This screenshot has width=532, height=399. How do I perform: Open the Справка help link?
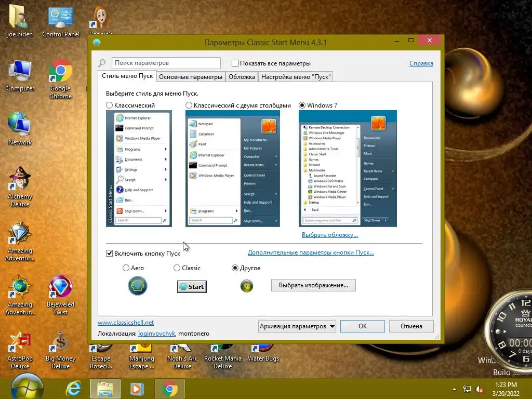(x=421, y=63)
